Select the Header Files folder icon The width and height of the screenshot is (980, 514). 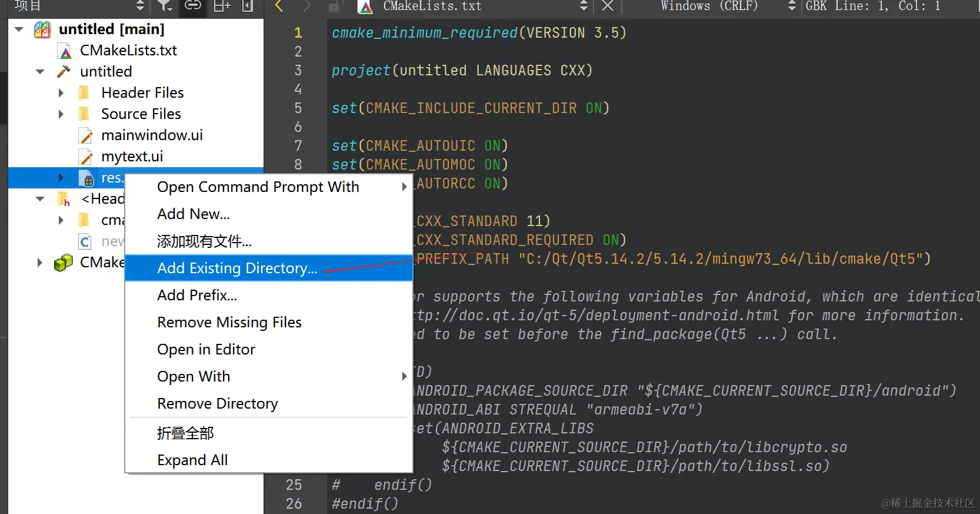[85, 92]
